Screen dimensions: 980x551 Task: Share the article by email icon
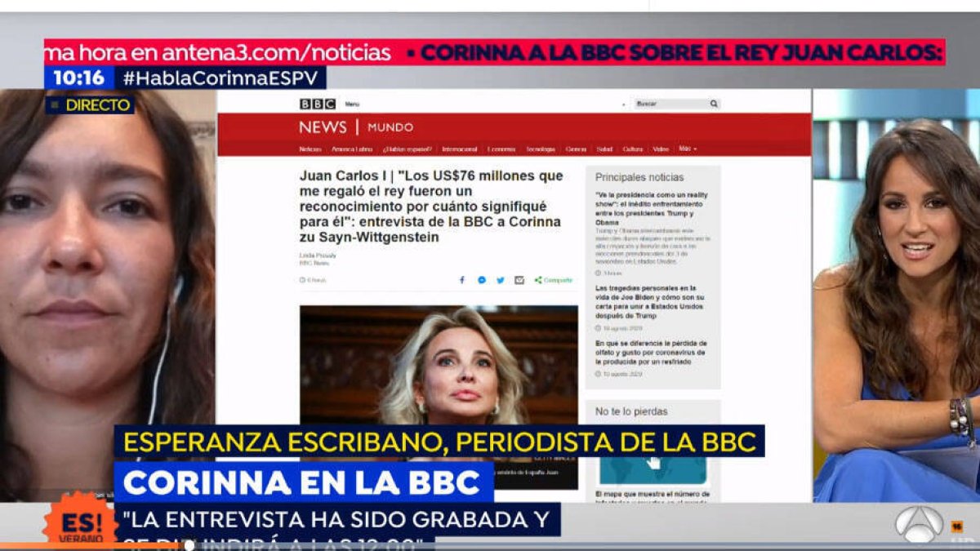[x=519, y=280]
